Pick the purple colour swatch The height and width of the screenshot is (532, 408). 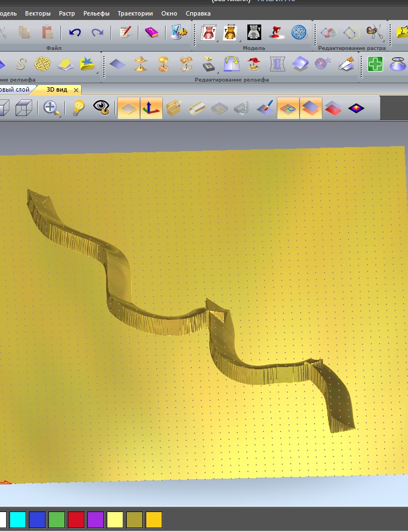coord(96,520)
